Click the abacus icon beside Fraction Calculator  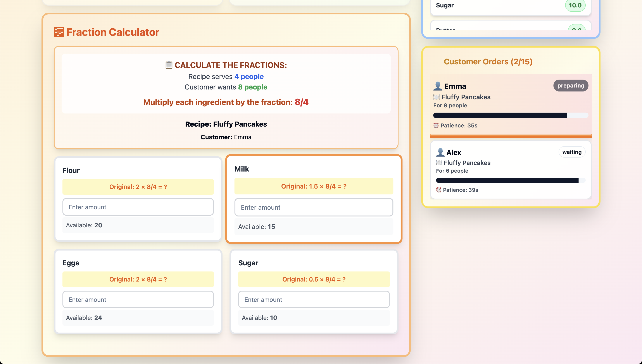coord(59,32)
